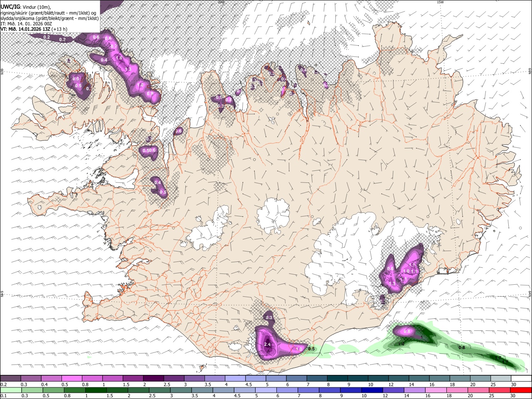Choose the light lavender 4 snow scale swatch

(x=235, y=378)
